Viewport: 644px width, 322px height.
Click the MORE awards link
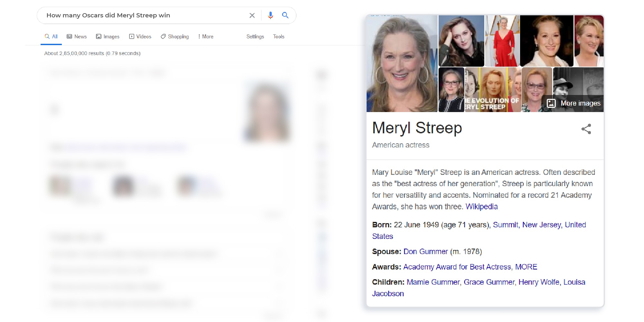point(526,267)
